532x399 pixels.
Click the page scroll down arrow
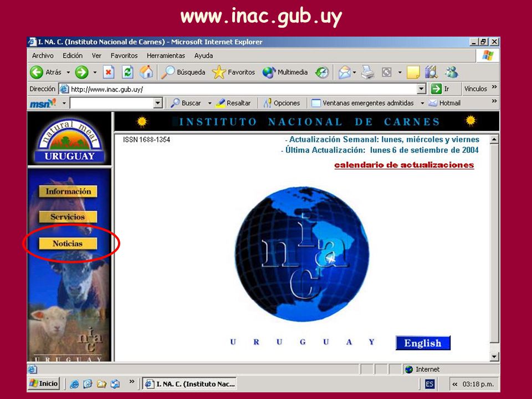tap(494, 356)
